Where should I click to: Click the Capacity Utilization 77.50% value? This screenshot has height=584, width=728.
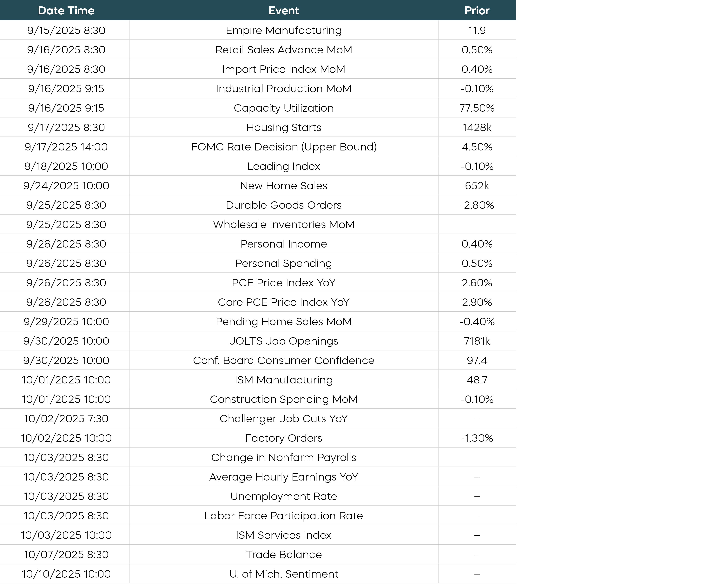[476, 108]
